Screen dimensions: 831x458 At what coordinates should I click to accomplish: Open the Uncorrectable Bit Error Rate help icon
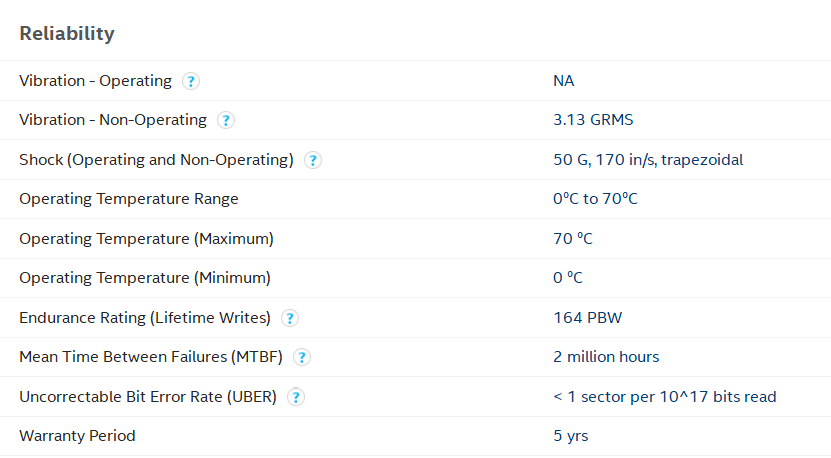point(295,397)
